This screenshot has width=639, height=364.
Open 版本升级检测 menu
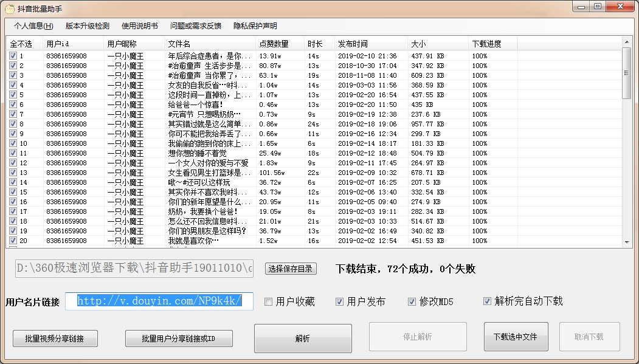[88, 26]
